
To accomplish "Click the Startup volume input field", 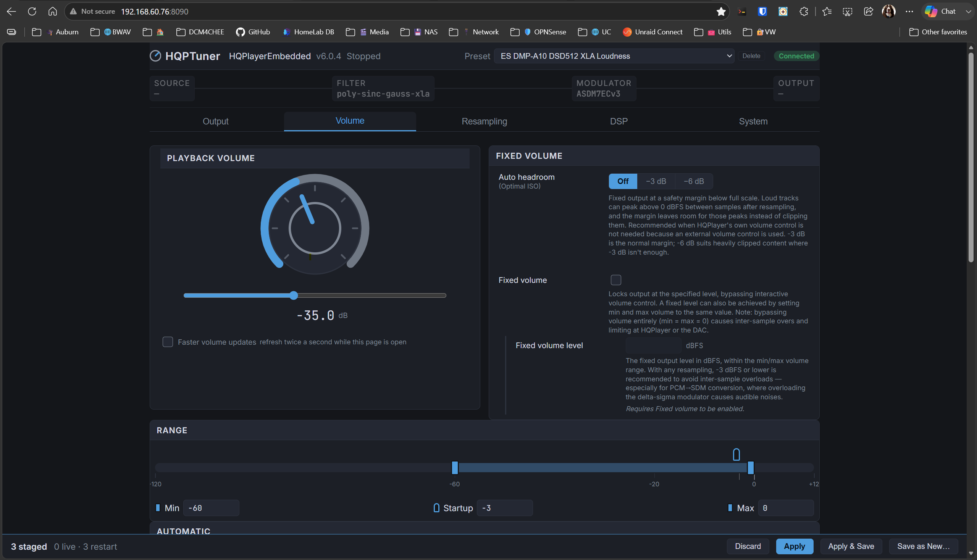I will coord(505,508).
